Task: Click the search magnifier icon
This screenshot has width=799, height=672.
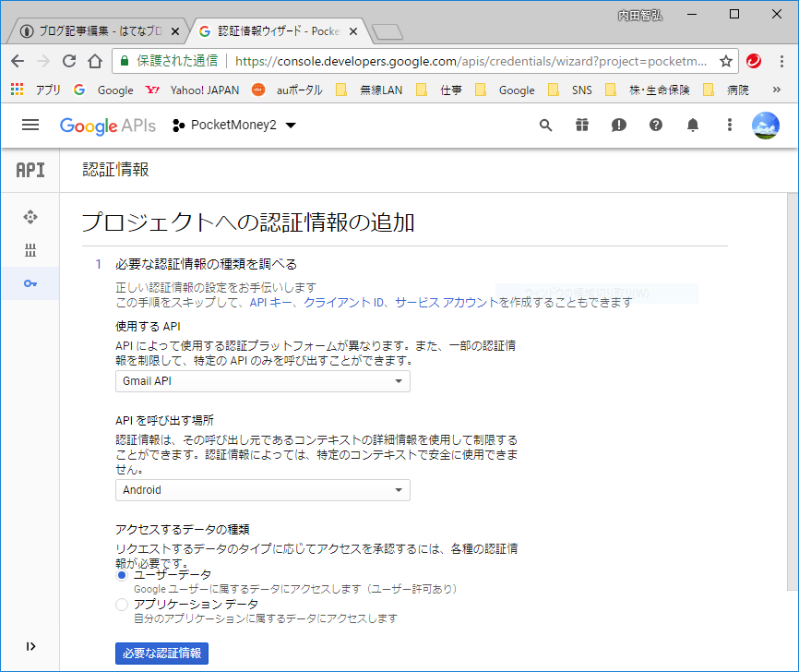Action: [x=546, y=125]
